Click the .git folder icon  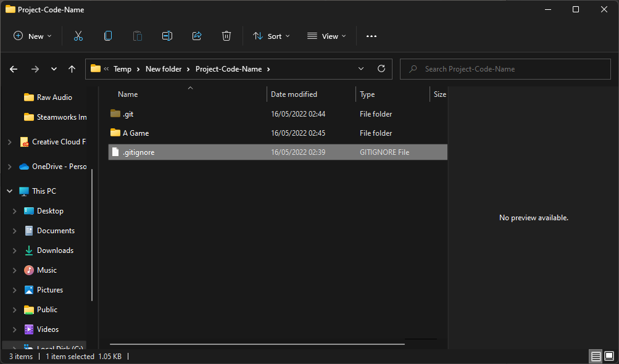coord(115,114)
